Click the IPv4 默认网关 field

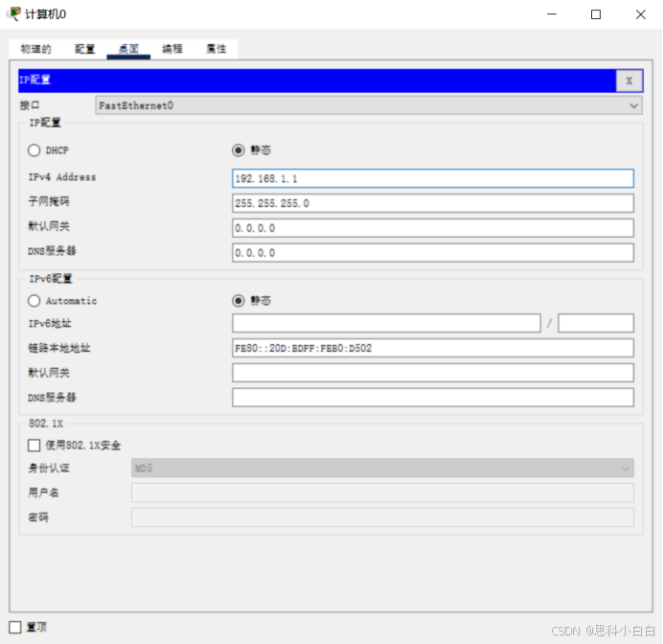click(432, 228)
